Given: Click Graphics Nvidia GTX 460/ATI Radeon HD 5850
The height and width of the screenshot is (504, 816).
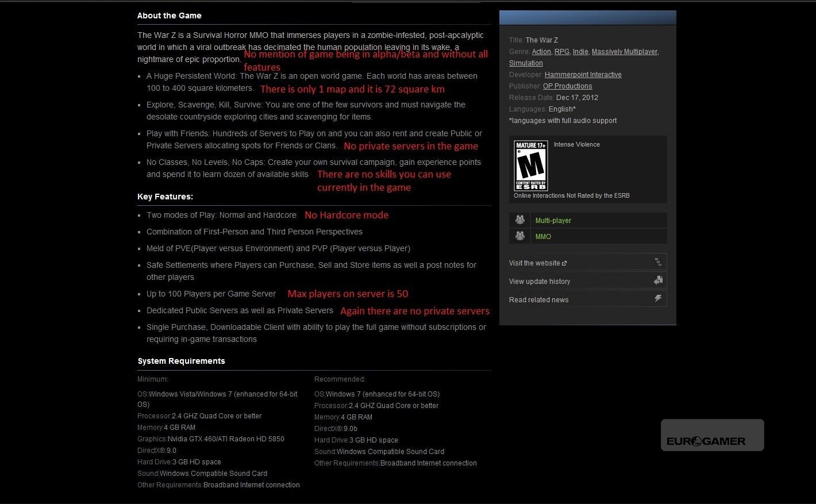Looking at the screenshot, I should (211, 439).
